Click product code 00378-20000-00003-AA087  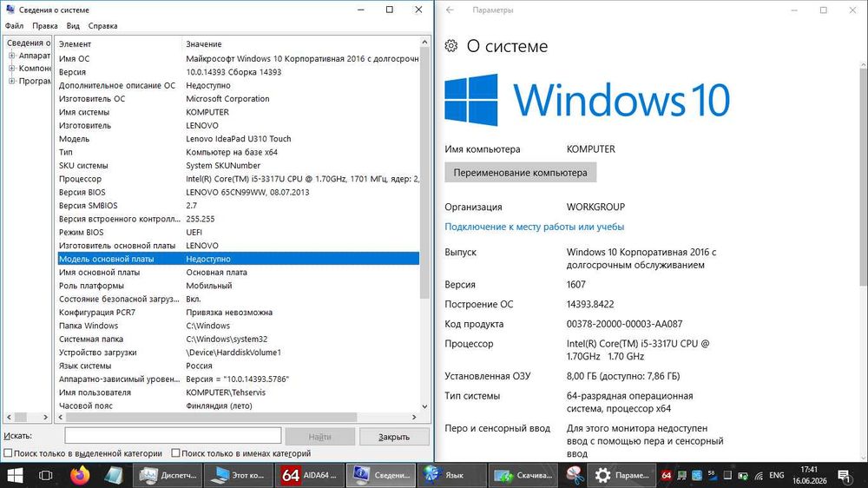624,324
